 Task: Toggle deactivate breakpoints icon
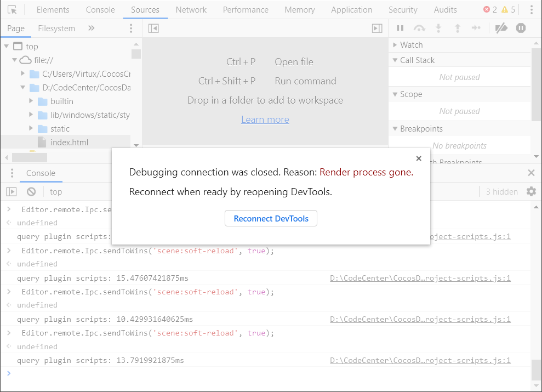tap(501, 29)
